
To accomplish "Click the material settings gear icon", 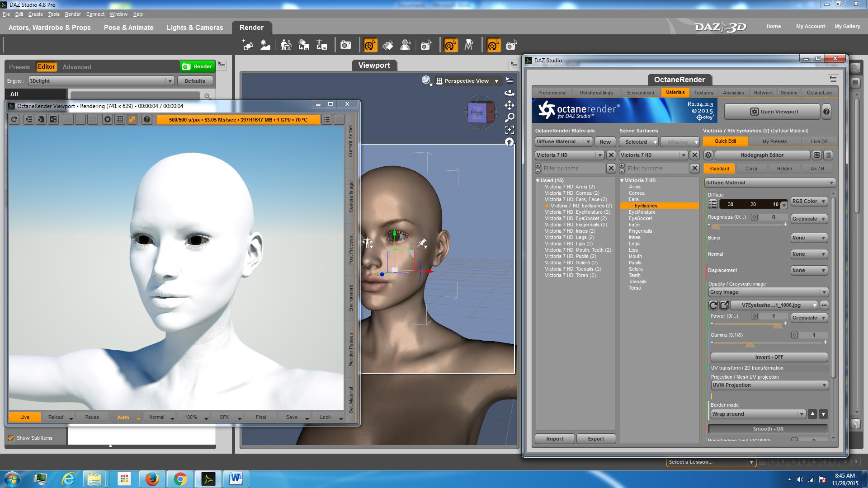I will click(x=708, y=155).
